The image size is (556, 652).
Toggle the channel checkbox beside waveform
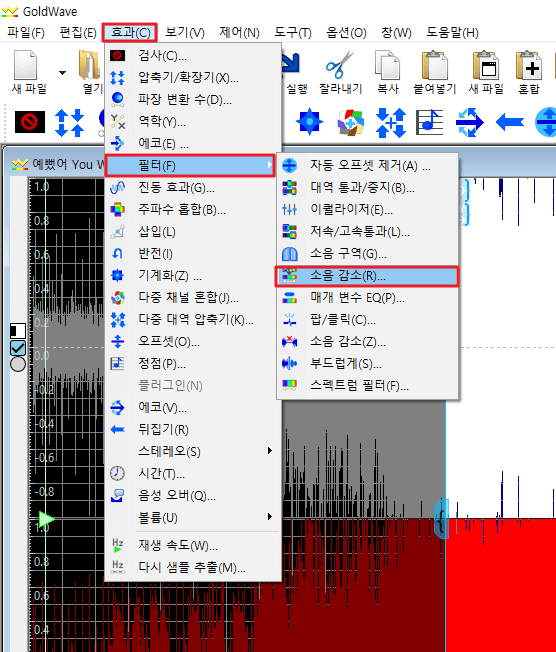[18, 348]
